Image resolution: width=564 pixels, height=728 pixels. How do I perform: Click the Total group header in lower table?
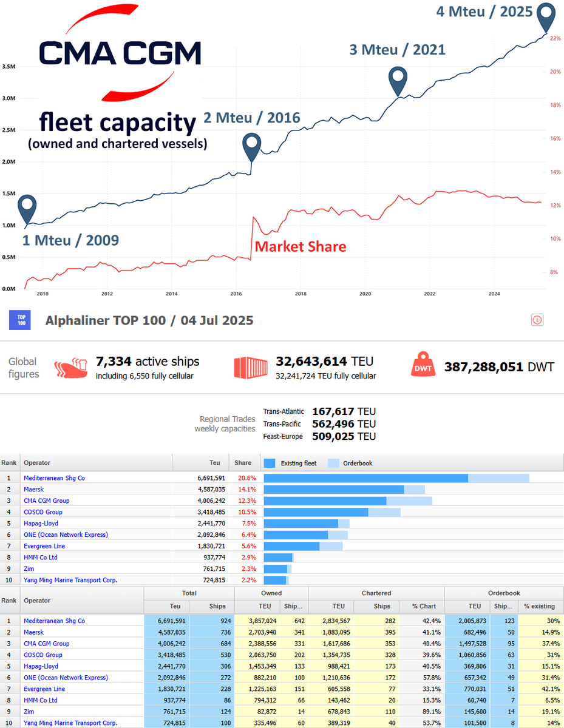[189, 593]
